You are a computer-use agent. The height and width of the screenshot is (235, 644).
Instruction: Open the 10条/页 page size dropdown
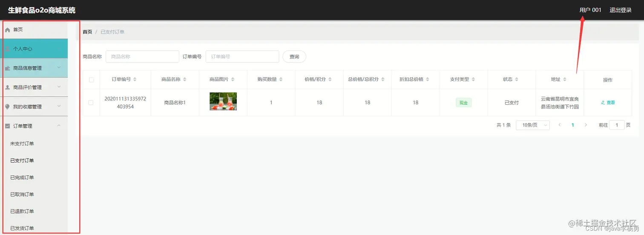click(533, 125)
